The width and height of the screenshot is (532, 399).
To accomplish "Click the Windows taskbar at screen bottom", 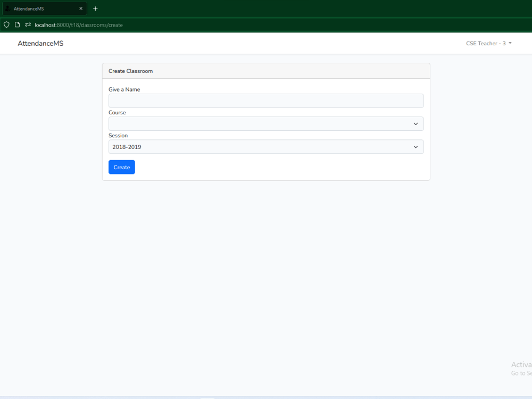I will point(266,397).
